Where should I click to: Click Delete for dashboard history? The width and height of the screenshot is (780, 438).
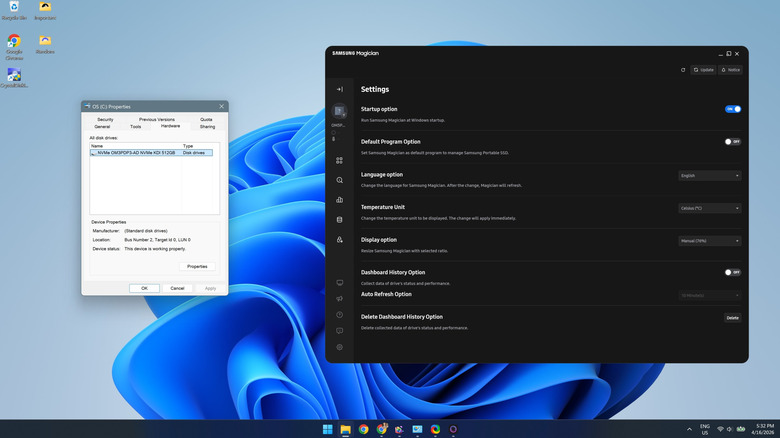732,318
